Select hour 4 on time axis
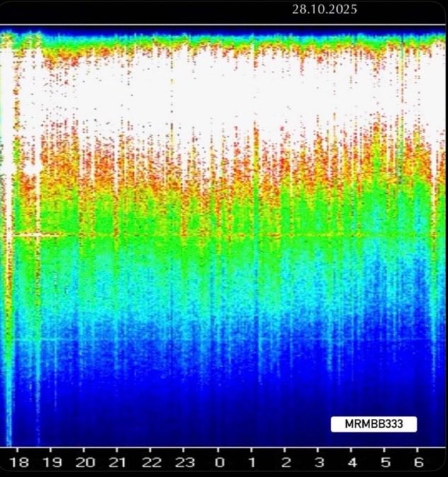Screen dimensions: 448x477 (x=352, y=462)
